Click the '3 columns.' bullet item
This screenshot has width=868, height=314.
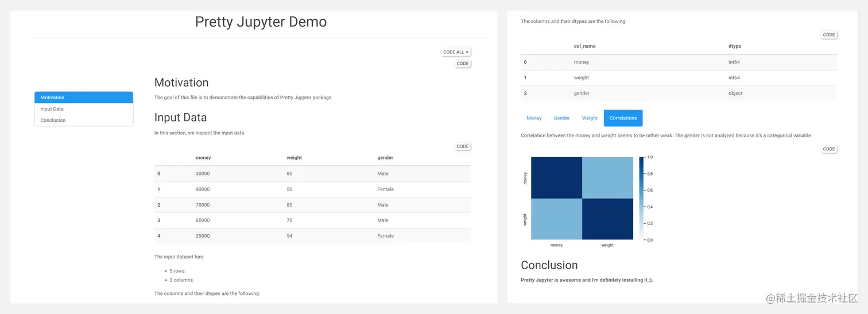pos(182,280)
